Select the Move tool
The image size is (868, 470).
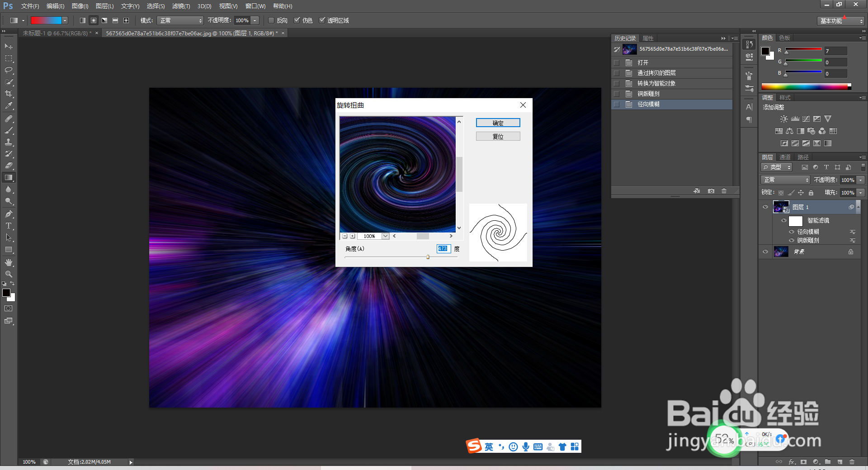pyautogui.click(x=9, y=47)
